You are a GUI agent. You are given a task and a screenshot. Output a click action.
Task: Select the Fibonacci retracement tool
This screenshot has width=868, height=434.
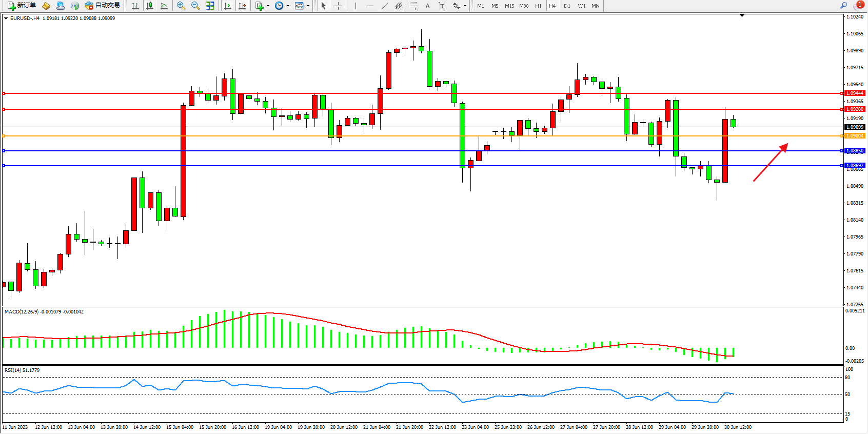click(413, 6)
